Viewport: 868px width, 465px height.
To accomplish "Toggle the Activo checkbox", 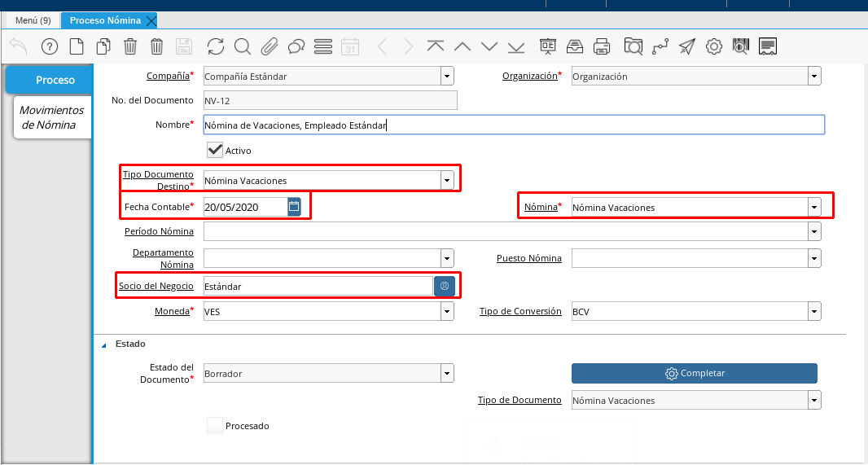I will coord(215,150).
